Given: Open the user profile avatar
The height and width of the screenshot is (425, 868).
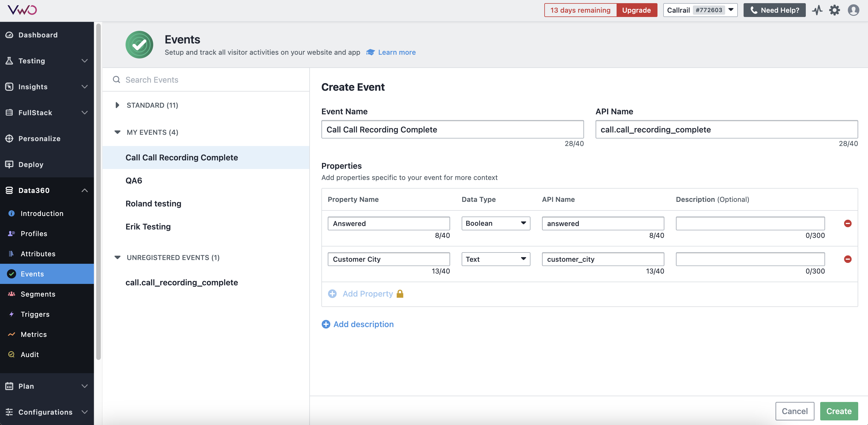Looking at the screenshot, I should point(853,10).
